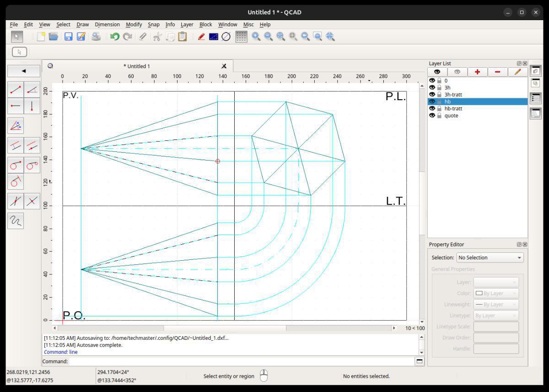Click the horizontal scrollbar below the drawing
549x392 pixels.
(224, 328)
